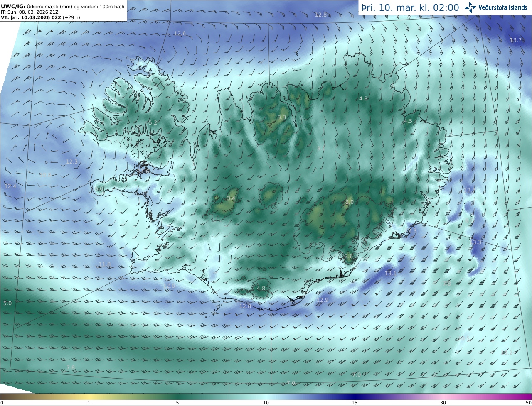Click the 13.3 value label

pyautogui.click(x=475, y=242)
